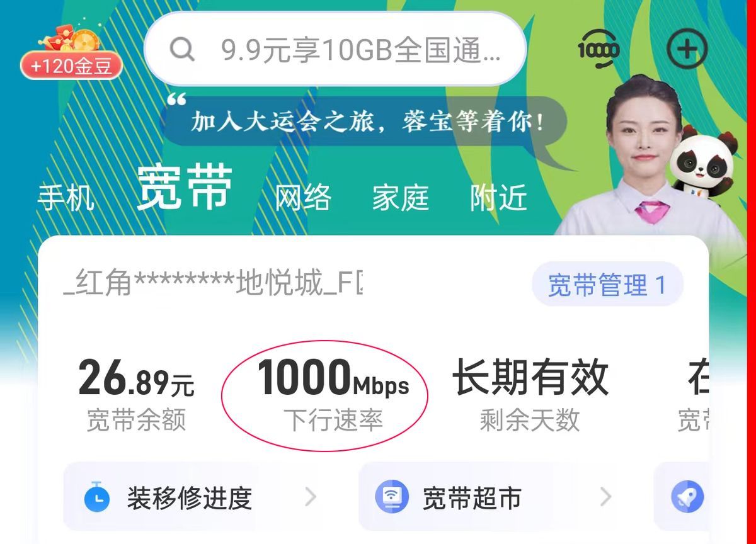Image resolution: width=756 pixels, height=544 pixels.
Task: Go to the 附近 tab
Action: [x=498, y=198]
